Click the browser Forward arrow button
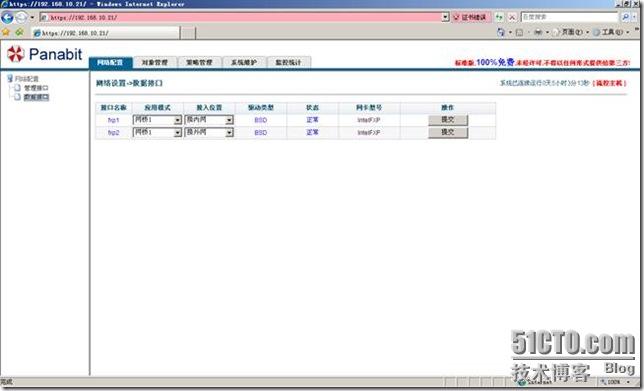644x391 pixels. coord(21,18)
